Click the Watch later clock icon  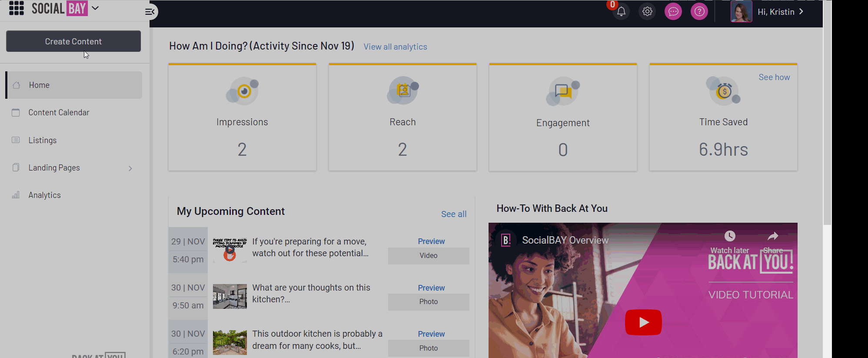coord(730,236)
